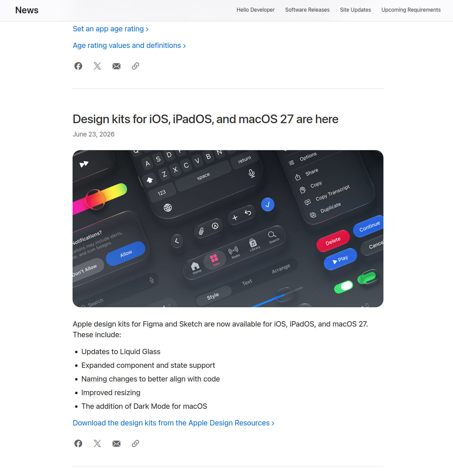453x476 pixels.
Task: Email the age rating article
Action: pyautogui.click(x=116, y=66)
